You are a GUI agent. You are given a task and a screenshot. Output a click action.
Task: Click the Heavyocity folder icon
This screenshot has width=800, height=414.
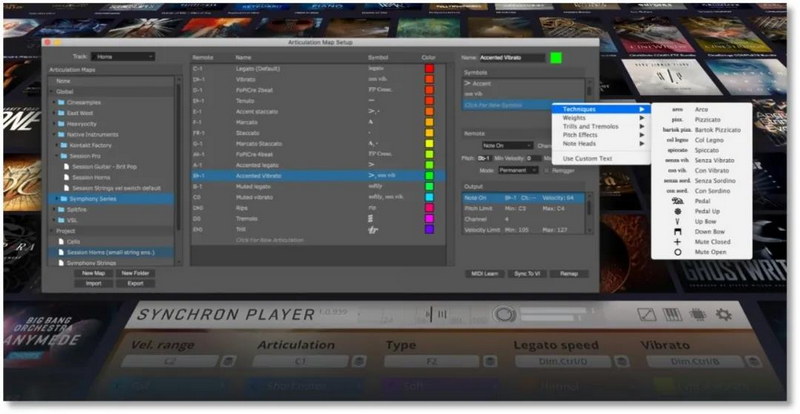(61, 124)
